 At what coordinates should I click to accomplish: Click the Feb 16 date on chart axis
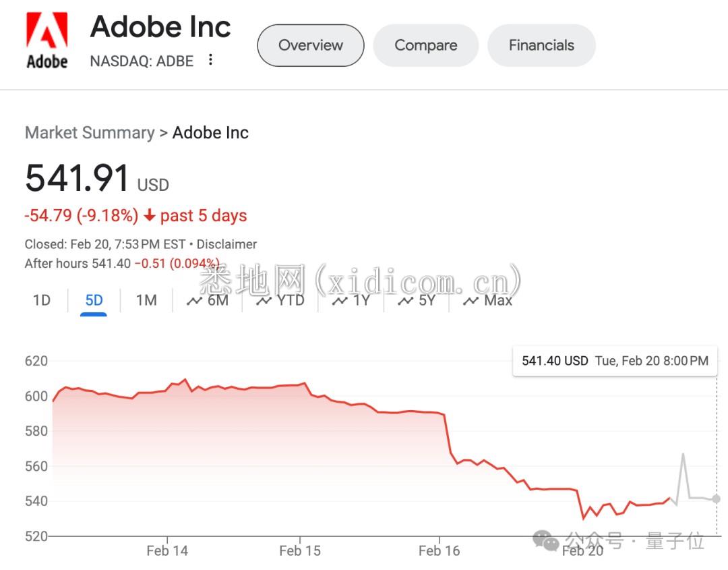point(439,550)
